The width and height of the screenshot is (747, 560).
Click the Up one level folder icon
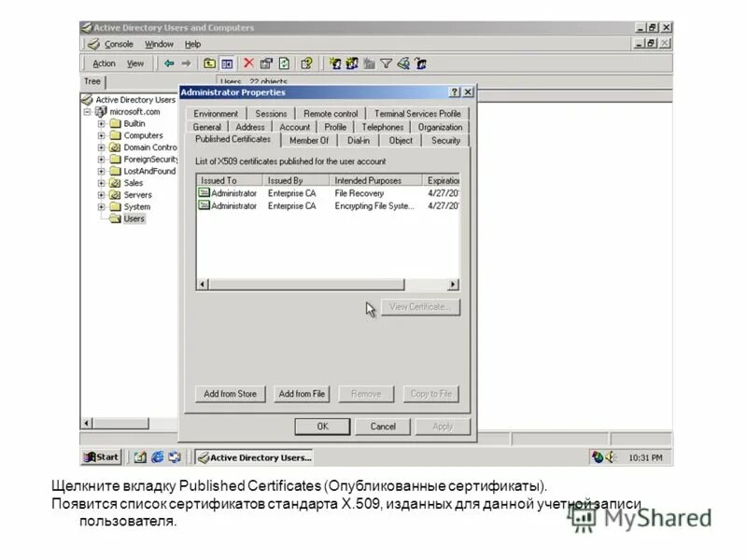[x=209, y=63]
